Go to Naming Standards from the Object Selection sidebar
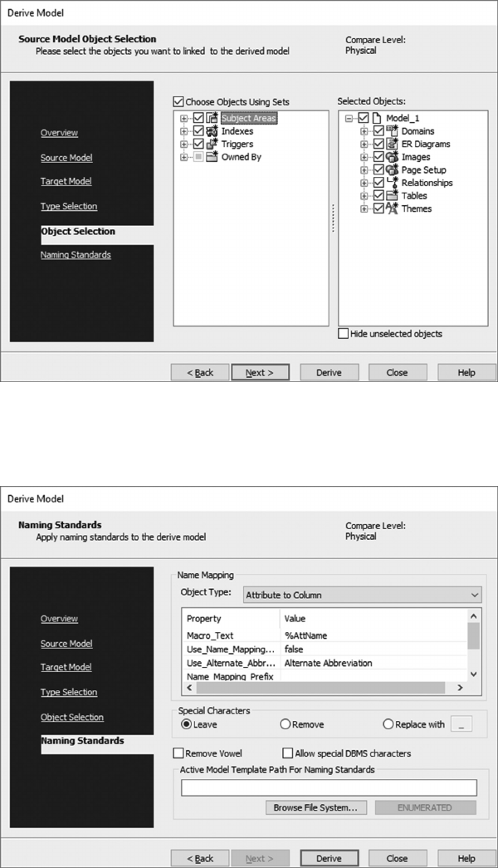 [76, 255]
